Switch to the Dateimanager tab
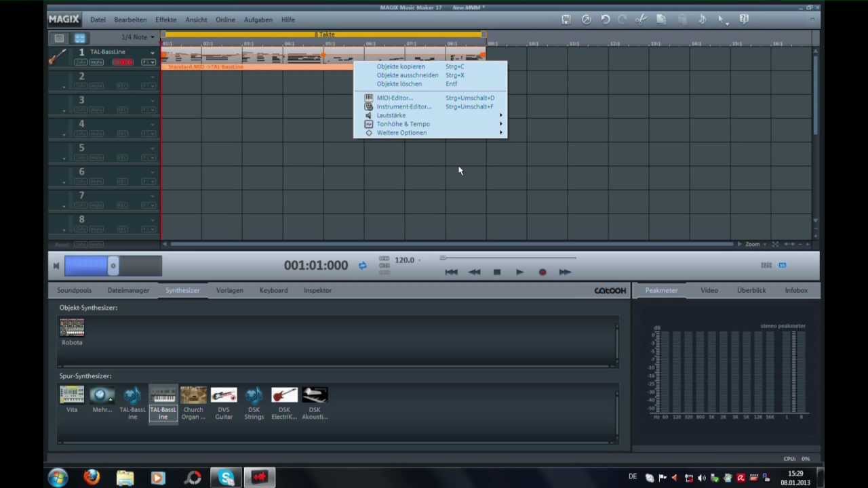 coord(128,290)
